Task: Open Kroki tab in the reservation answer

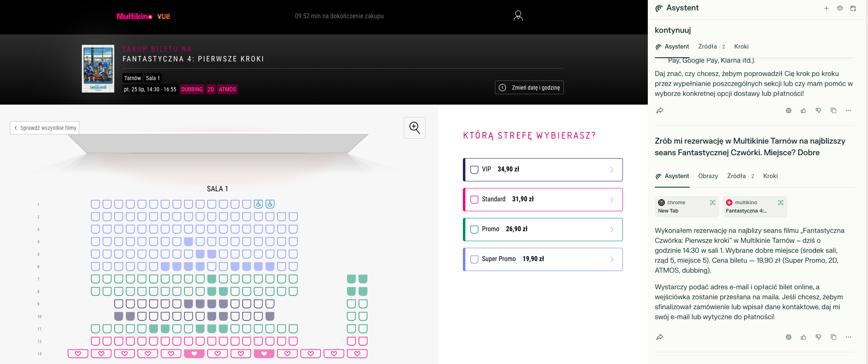Action: click(x=770, y=176)
